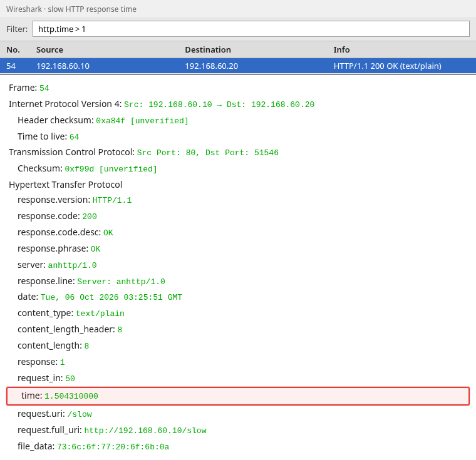Click the Source column header
Screen dimensions: 476x460
(49, 50)
